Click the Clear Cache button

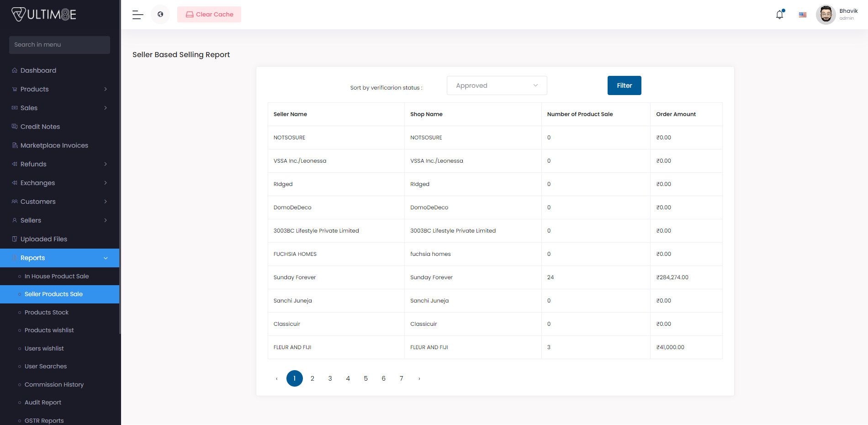point(209,15)
